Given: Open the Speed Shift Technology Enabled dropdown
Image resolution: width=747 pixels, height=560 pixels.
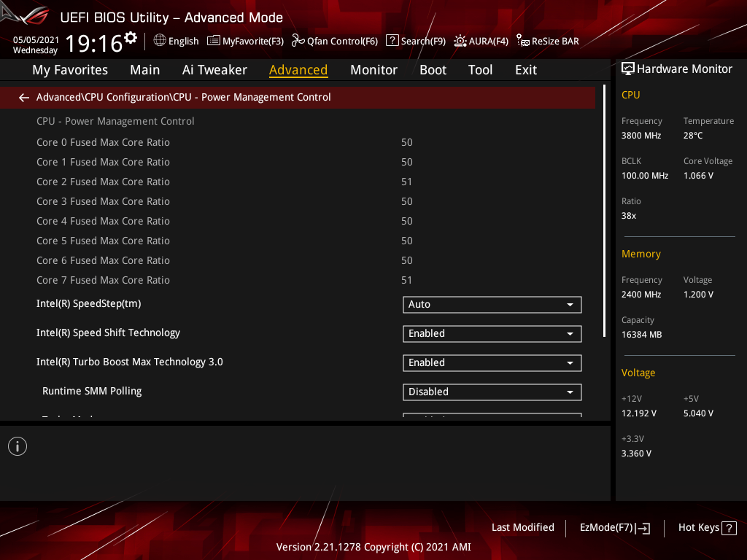Looking at the screenshot, I should 492,334.
